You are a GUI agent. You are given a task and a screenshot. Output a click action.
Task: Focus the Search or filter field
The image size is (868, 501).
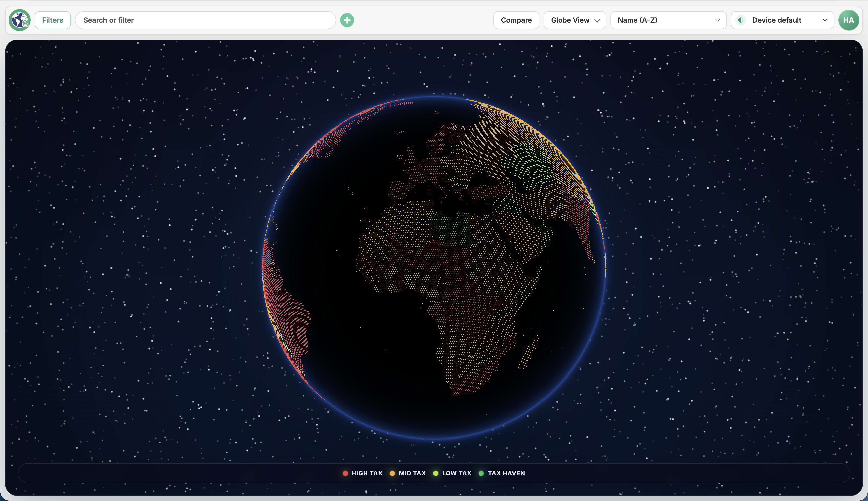pos(205,20)
